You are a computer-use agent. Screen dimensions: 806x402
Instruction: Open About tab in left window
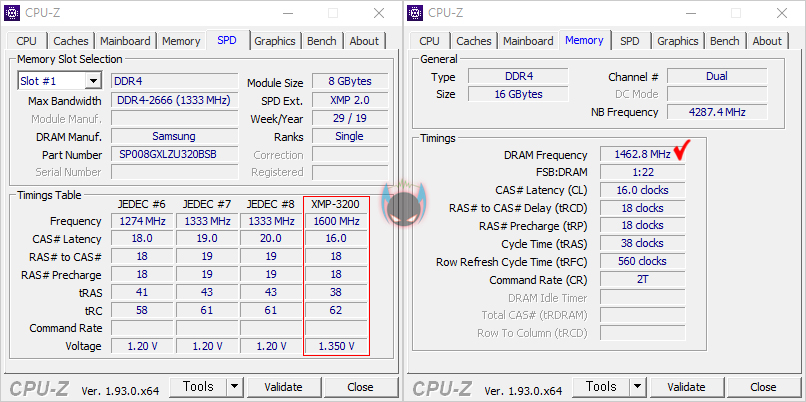[364, 41]
